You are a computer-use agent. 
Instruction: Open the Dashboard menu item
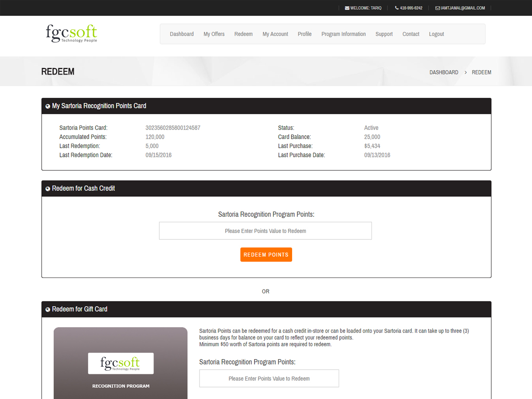182,34
